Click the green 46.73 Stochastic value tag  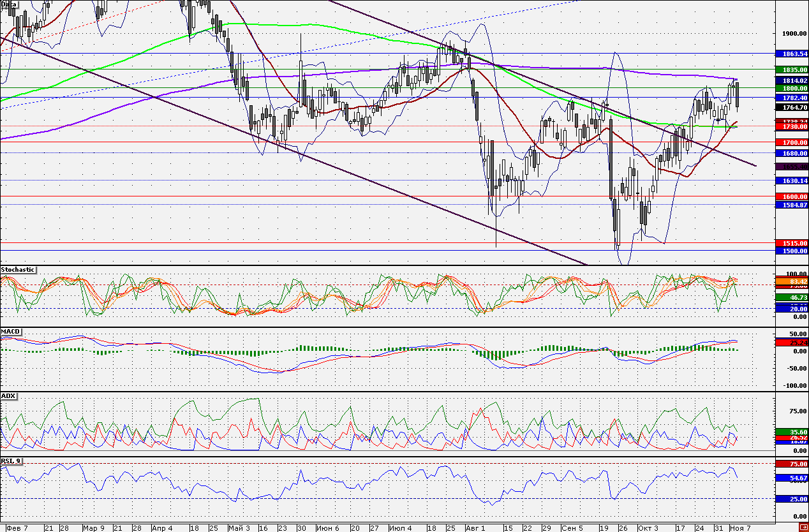791,297
